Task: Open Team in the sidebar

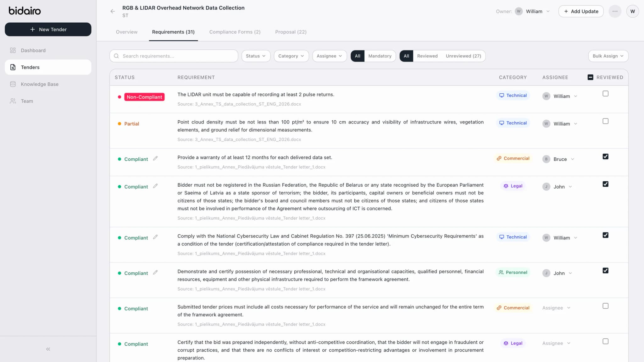Action: [x=48, y=101]
